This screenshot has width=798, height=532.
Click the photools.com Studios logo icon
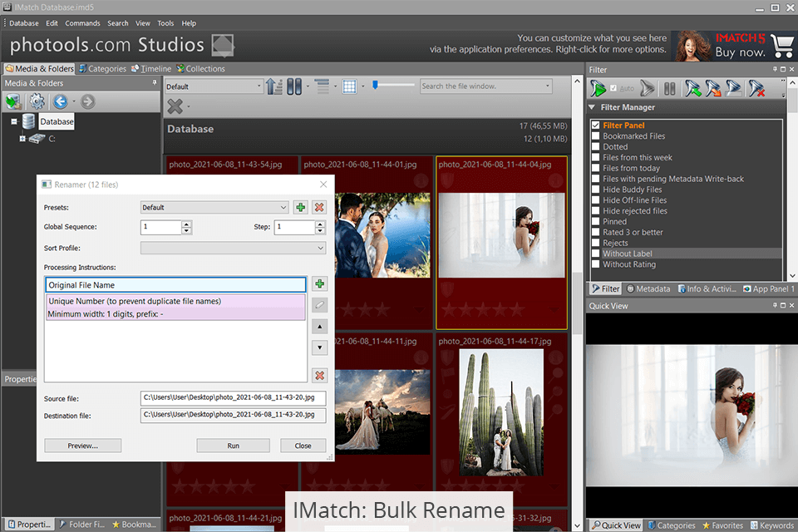(x=223, y=46)
